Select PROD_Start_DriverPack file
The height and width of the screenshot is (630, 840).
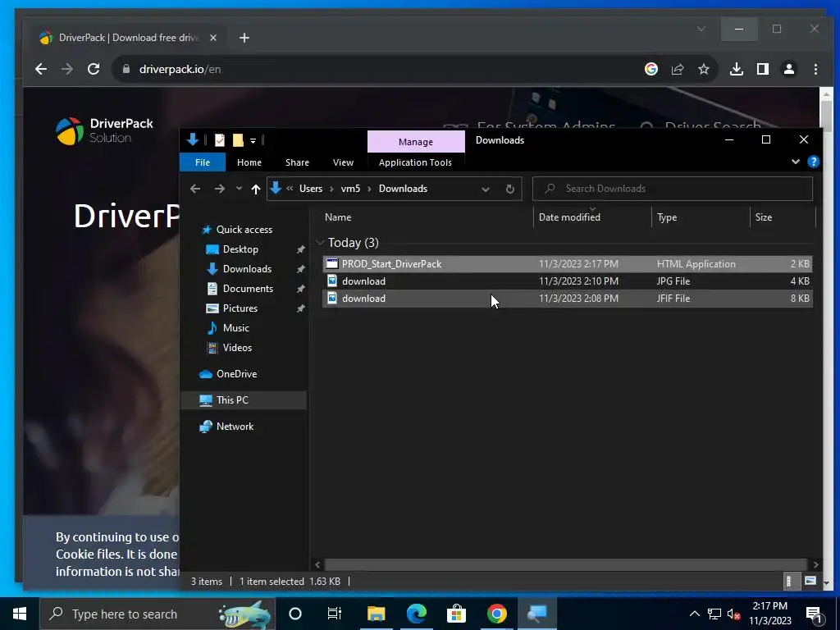coord(568,263)
